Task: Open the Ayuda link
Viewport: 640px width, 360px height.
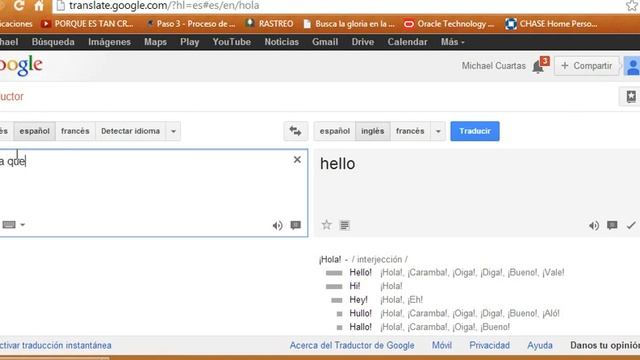Action: [x=540, y=345]
